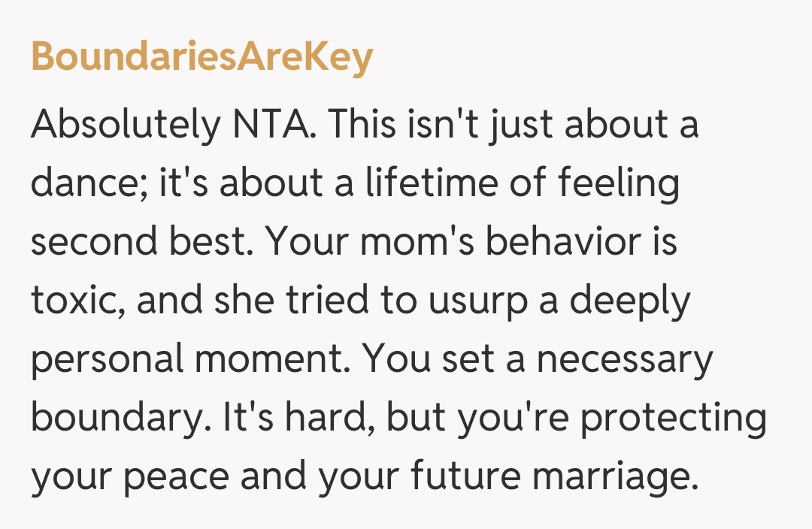Select the word "necessary"
Screen dimensions: 812x529
pos(624,360)
